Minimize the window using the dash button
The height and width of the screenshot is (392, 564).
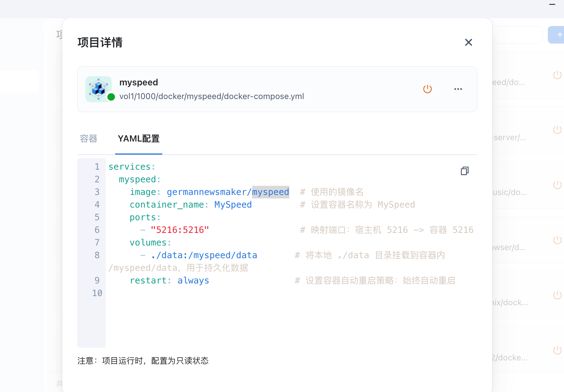552,5
